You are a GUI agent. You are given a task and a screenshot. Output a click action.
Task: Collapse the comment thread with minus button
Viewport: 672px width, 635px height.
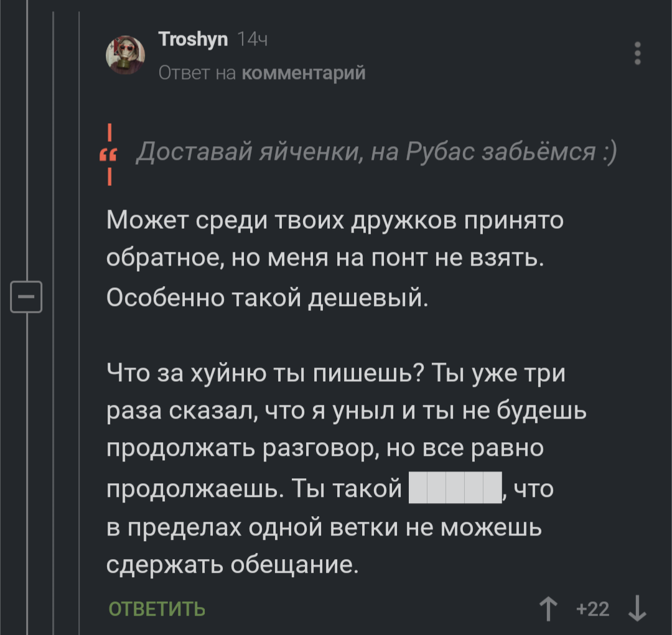click(26, 296)
